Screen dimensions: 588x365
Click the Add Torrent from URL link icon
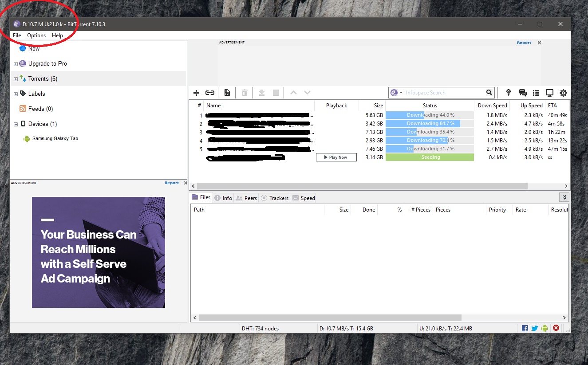click(210, 93)
